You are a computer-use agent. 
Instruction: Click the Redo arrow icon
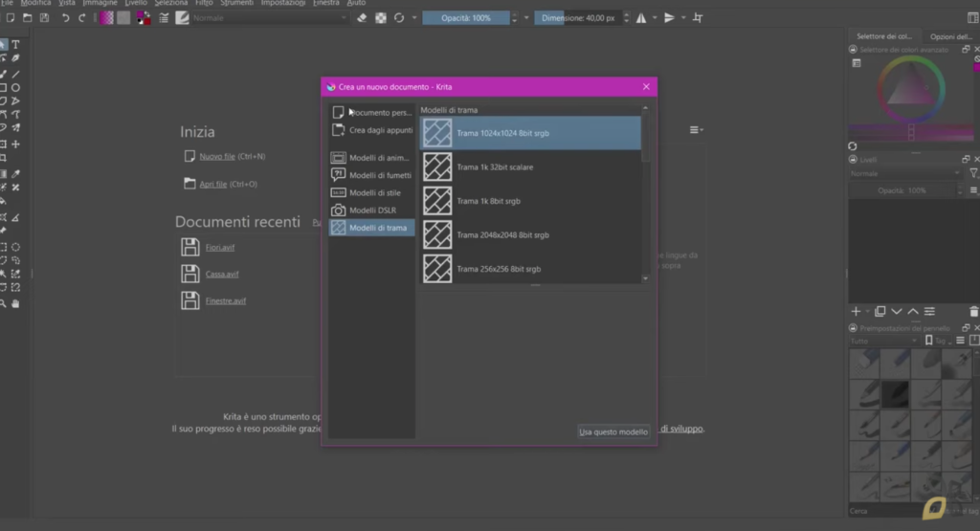pos(82,18)
